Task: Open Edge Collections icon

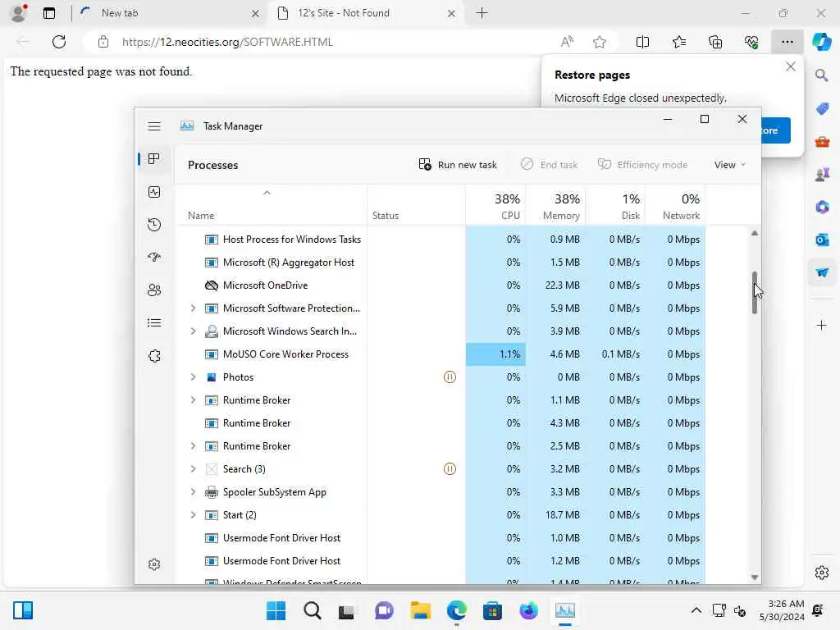Action: coord(715,42)
